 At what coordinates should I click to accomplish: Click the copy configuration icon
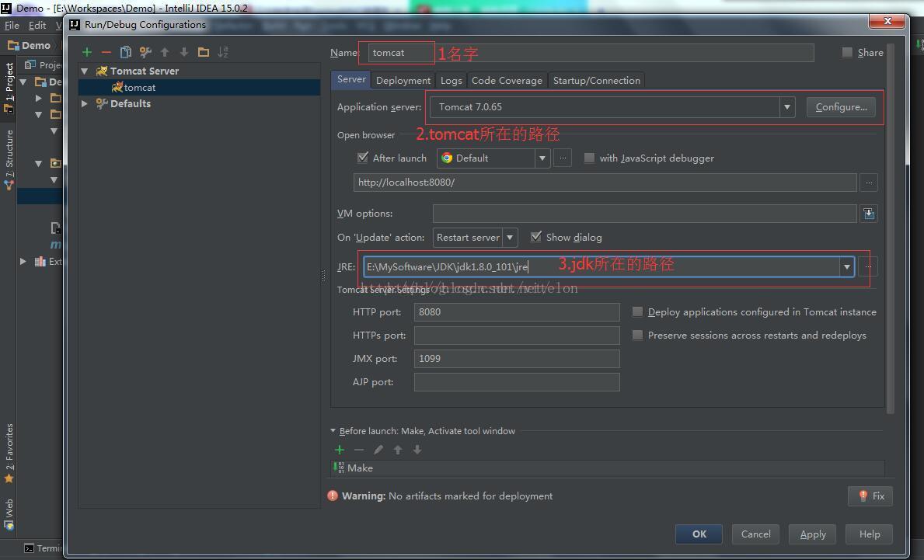(126, 52)
